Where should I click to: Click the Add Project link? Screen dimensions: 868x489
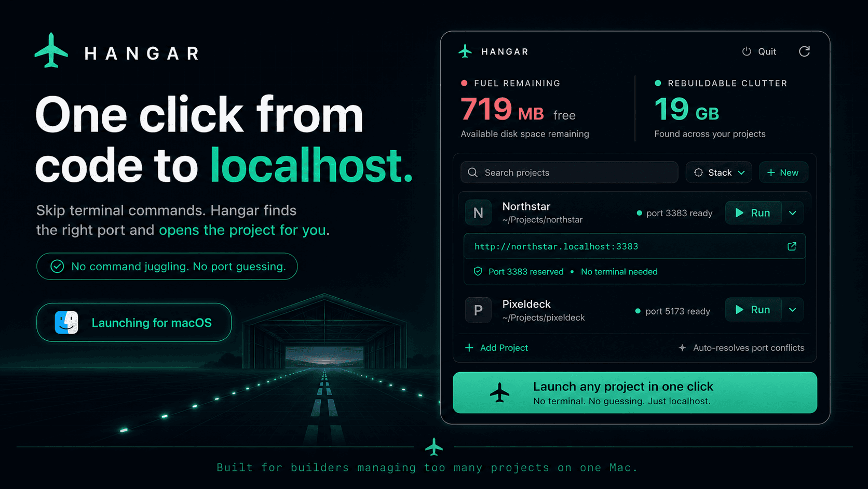point(496,348)
